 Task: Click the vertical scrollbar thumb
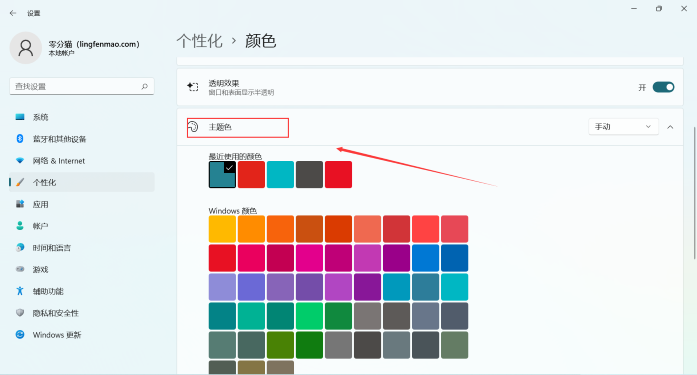point(694,192)
